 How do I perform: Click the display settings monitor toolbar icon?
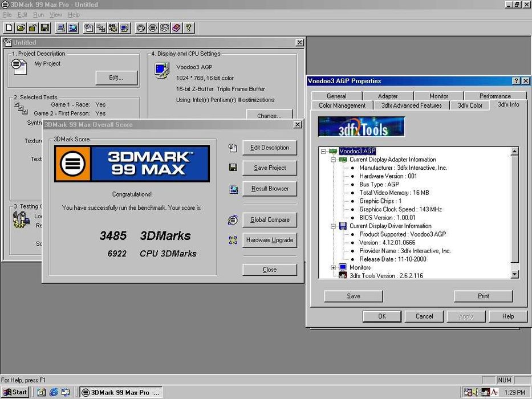tap(124, 28)
